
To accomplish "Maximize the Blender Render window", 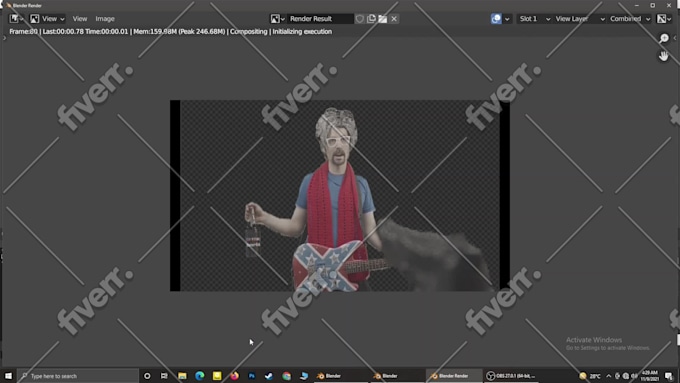I will click(x=652, y=5).
